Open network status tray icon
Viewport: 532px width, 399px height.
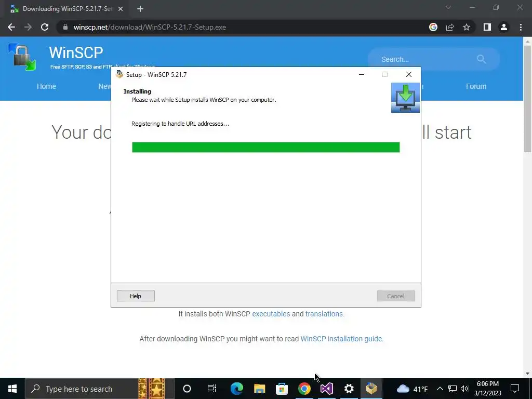(x=453, y=389)
